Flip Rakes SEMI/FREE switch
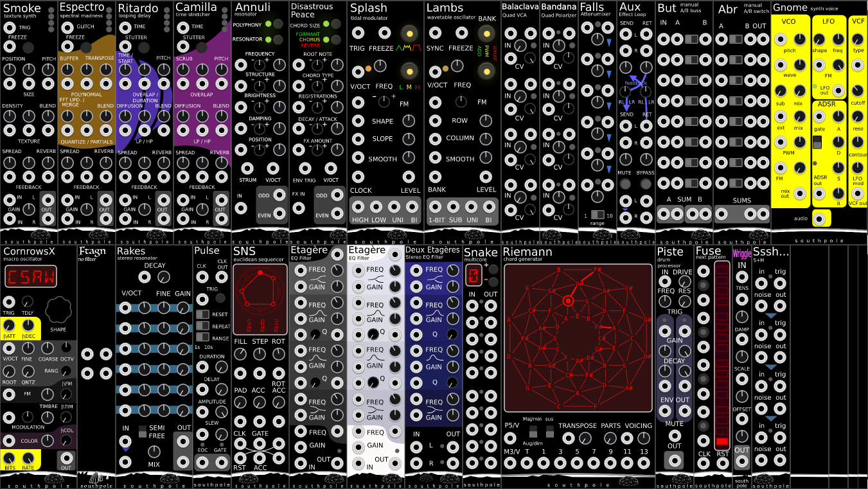The image size is (868, 489). click(141, 432)
